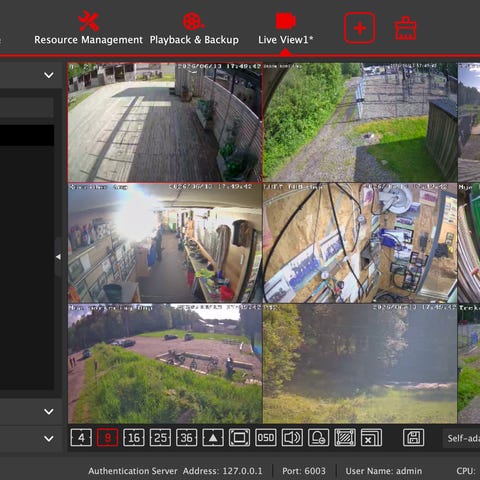
Task: Click the search field in left panel
Action: pyautogui.click(x=27, y=107)
